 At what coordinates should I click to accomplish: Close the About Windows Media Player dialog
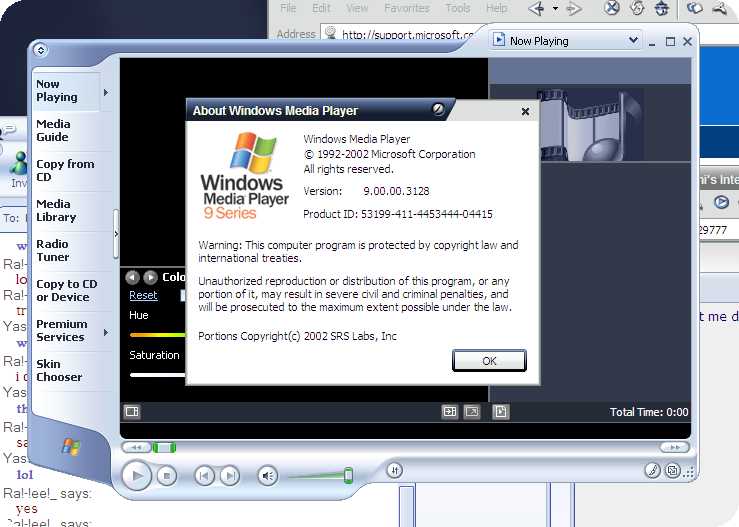(x=526, y=112)
